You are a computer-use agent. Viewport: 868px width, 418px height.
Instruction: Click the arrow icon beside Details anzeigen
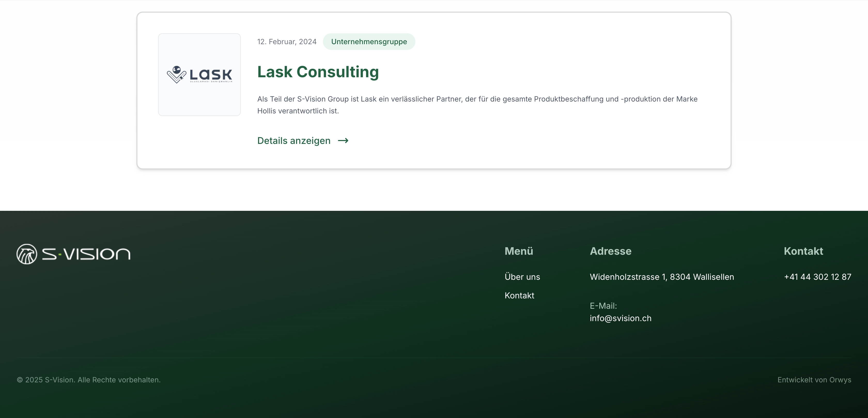343,141
